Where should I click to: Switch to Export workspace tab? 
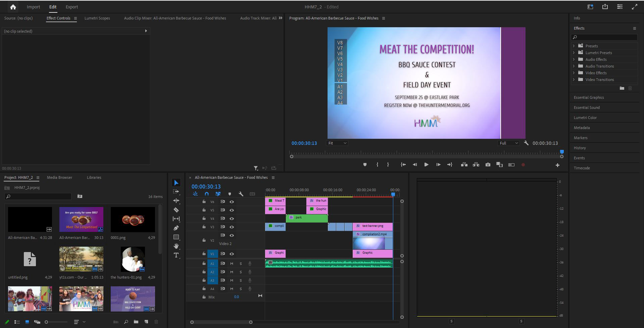[x=71, y=7]
